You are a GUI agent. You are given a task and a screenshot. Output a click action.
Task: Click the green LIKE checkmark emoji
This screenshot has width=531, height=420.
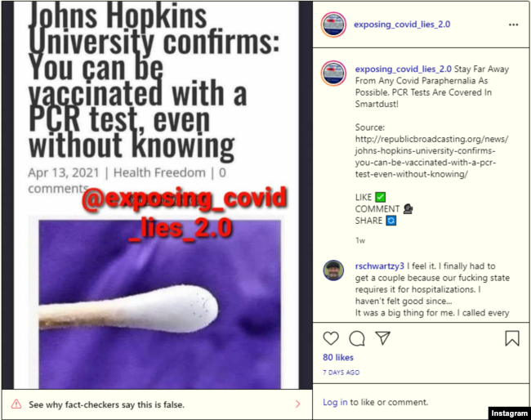click(x=381, y=197)
